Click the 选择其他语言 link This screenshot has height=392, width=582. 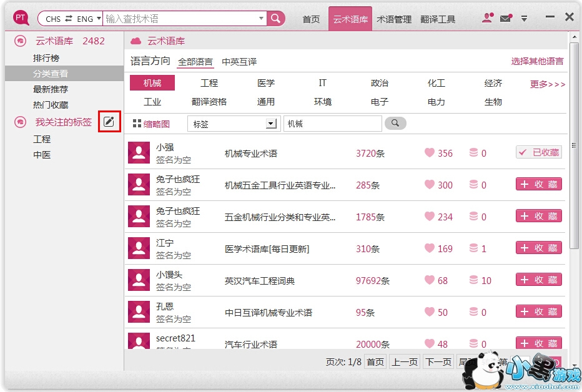(x=537, y=61)
